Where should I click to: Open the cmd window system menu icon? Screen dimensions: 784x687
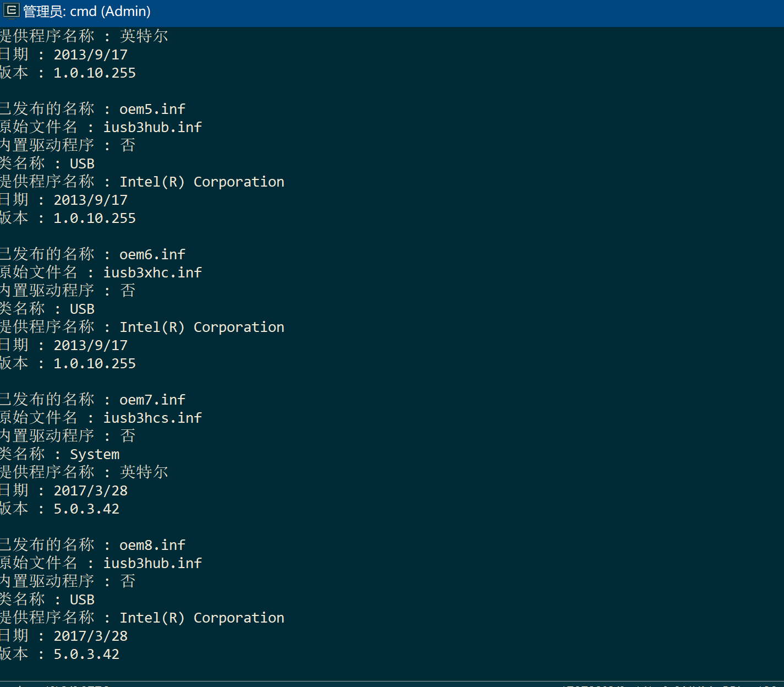tap(11, 11)
